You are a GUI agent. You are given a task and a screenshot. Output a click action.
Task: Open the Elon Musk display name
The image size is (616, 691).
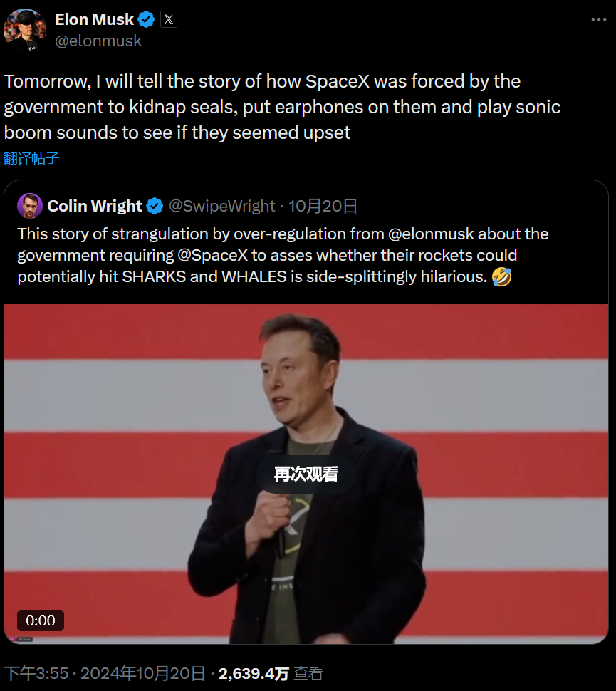[94, 19]
